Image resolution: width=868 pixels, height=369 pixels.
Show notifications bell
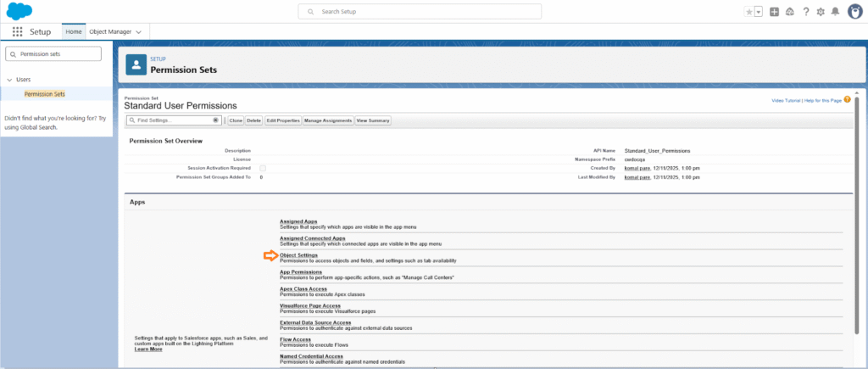point(835,12)
